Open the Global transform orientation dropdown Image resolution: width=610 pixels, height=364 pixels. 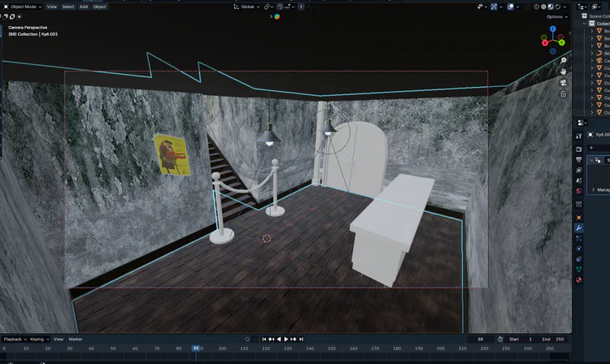(246, 6)
